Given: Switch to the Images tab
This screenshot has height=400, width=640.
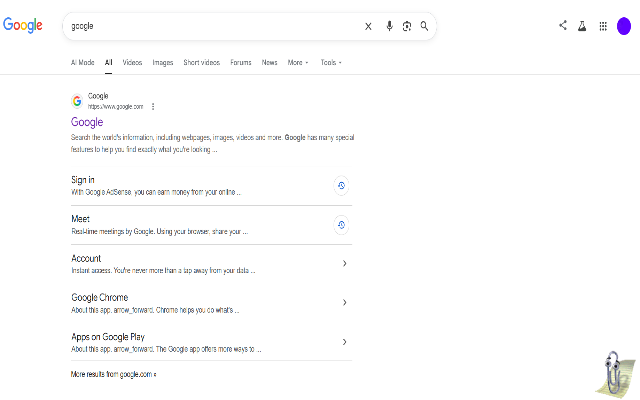Looking at the screenshot, I should tap(163, 62).
